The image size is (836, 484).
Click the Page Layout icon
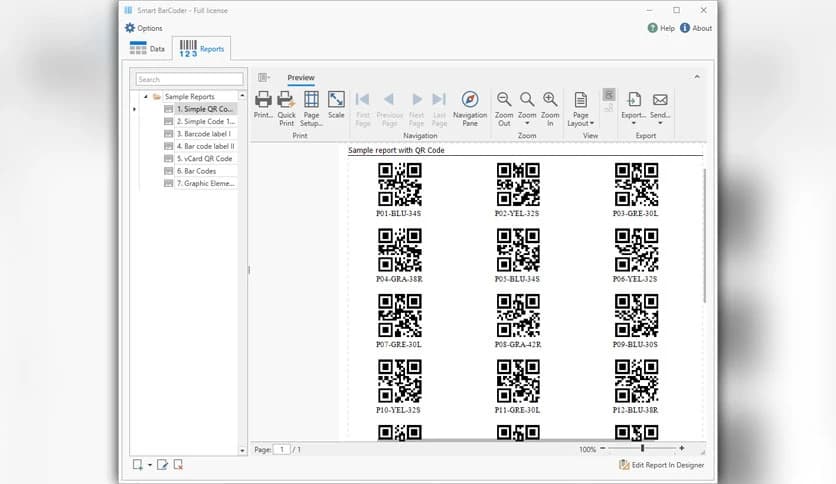pos(580,100)
